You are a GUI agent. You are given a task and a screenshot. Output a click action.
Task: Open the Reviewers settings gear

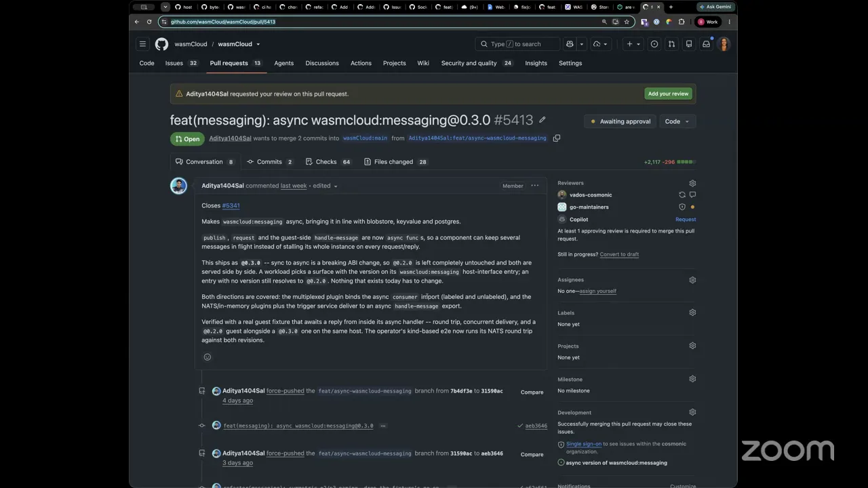click(692, 183)
